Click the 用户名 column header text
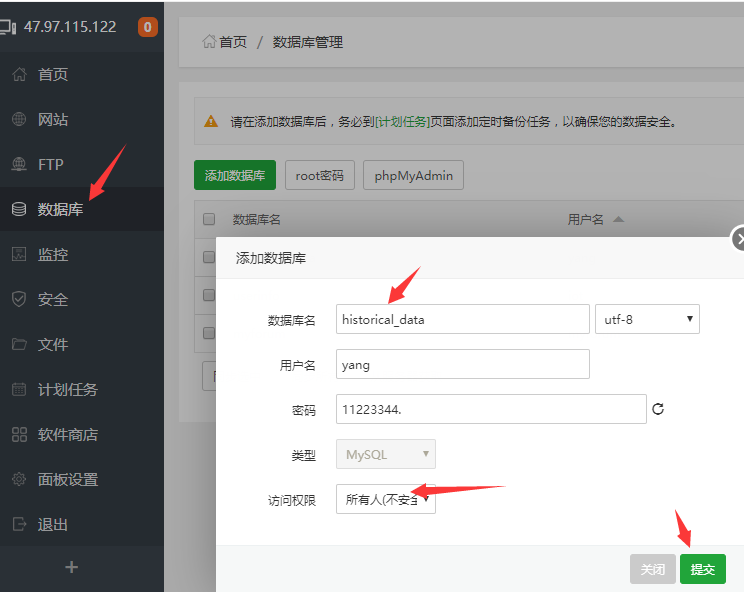The image size is (744, 592). point(586,220)
